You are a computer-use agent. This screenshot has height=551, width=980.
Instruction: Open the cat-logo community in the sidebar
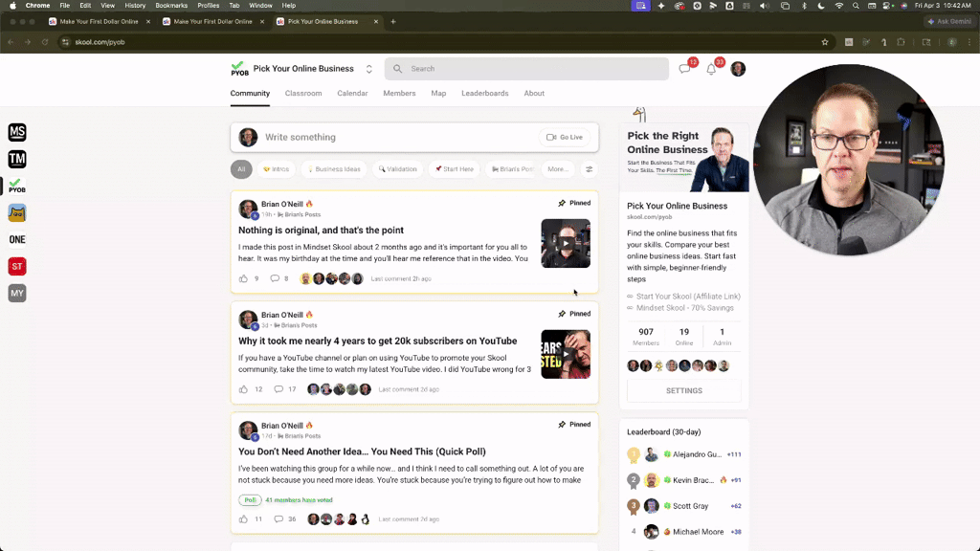(x=17, y=212)
